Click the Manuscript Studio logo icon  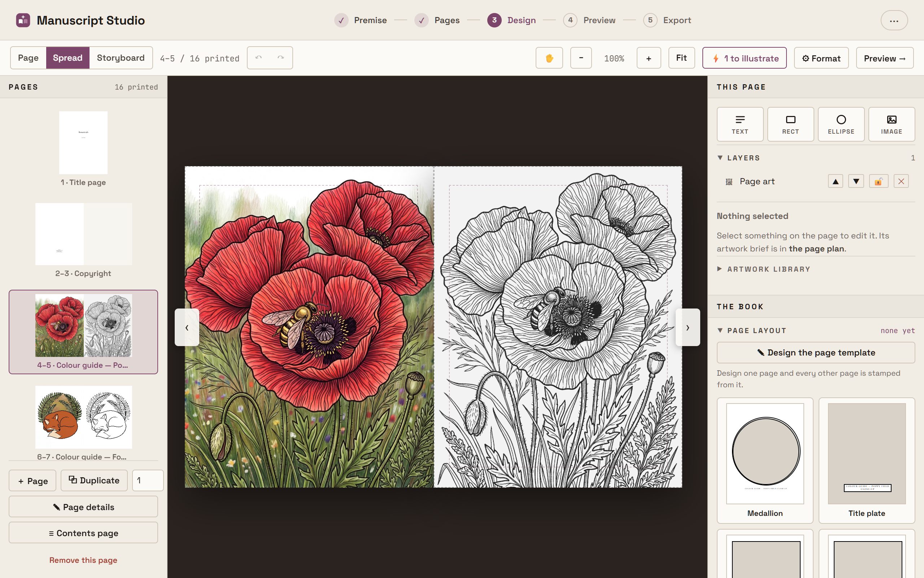23,20
